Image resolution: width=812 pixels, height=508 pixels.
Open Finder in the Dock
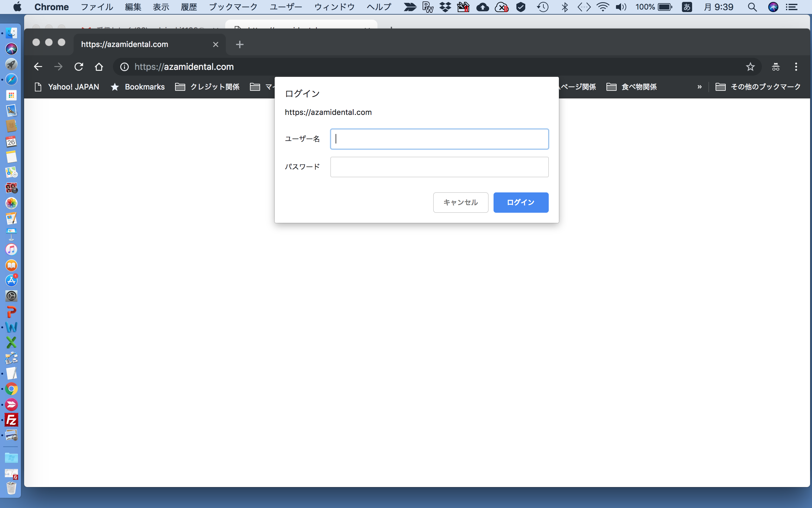[x=11, y=33]
